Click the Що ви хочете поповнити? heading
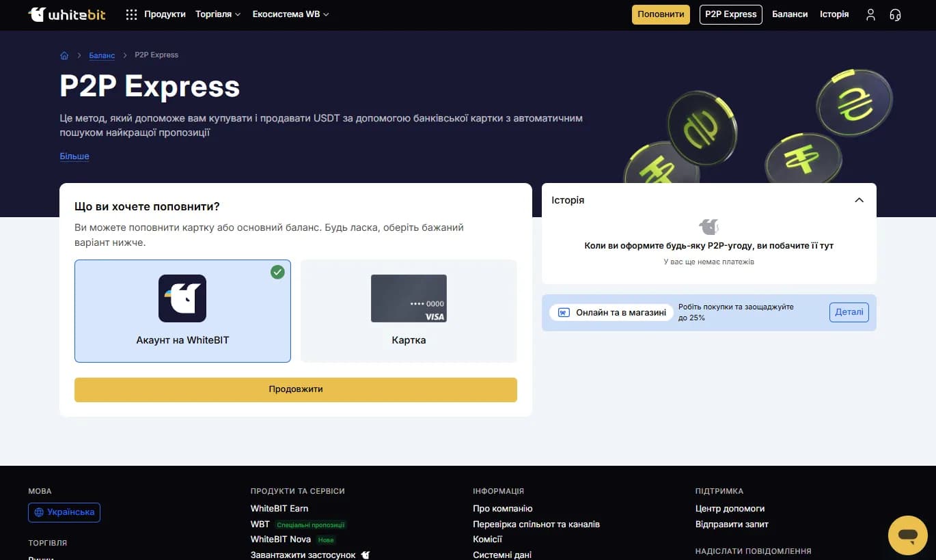 coord(147,206)
